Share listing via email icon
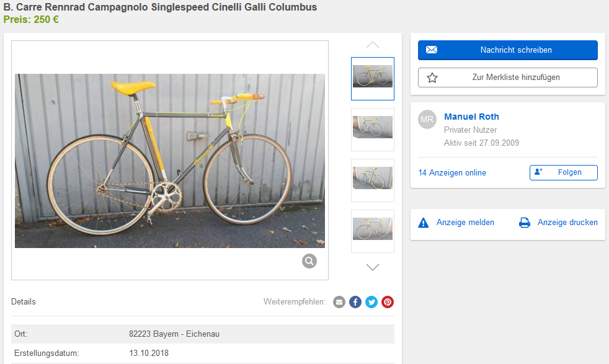This screenshot has height=364, width=609. click(x=339, y=302)
